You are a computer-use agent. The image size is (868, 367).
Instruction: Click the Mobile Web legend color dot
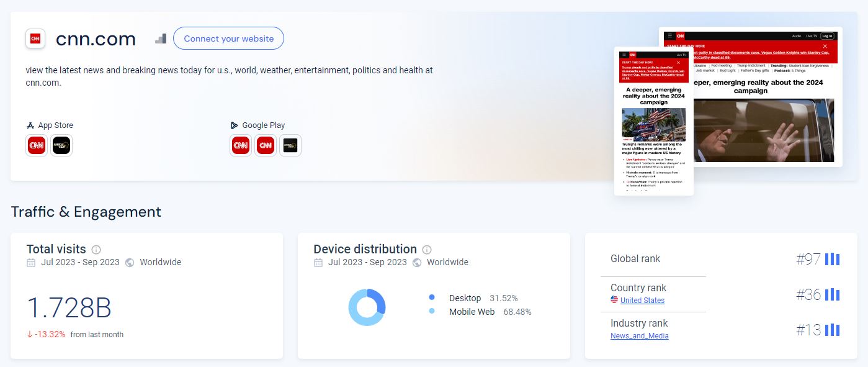coord(432,311)
